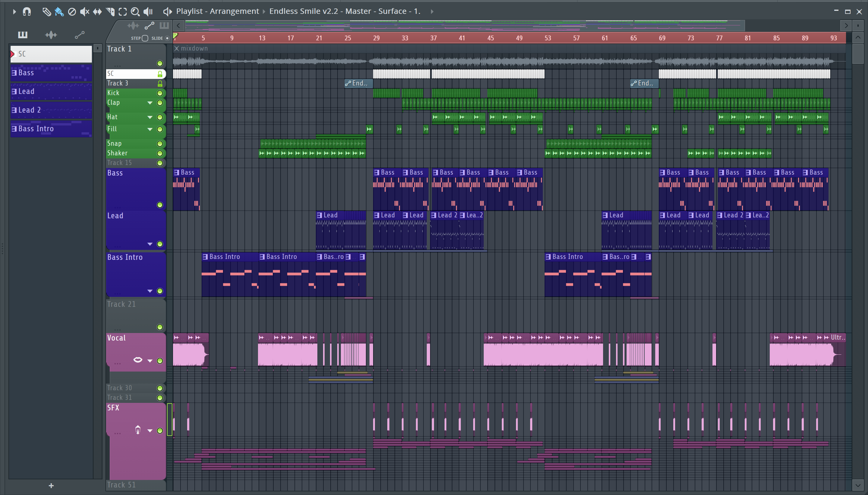Viewport: 868px width, 495px height.
Task: Click bar 25 on the timeline ruler
Action: [348, 38]
